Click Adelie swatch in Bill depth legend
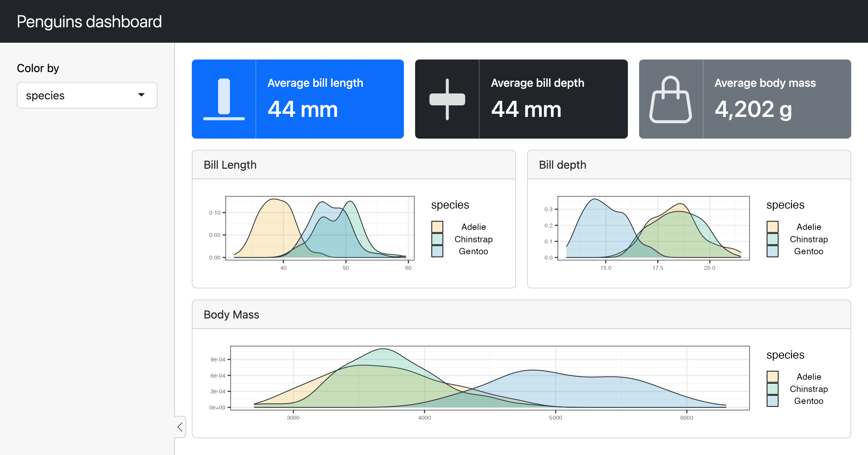This screenshot has width=868, height=455. (x=772, y=227)
